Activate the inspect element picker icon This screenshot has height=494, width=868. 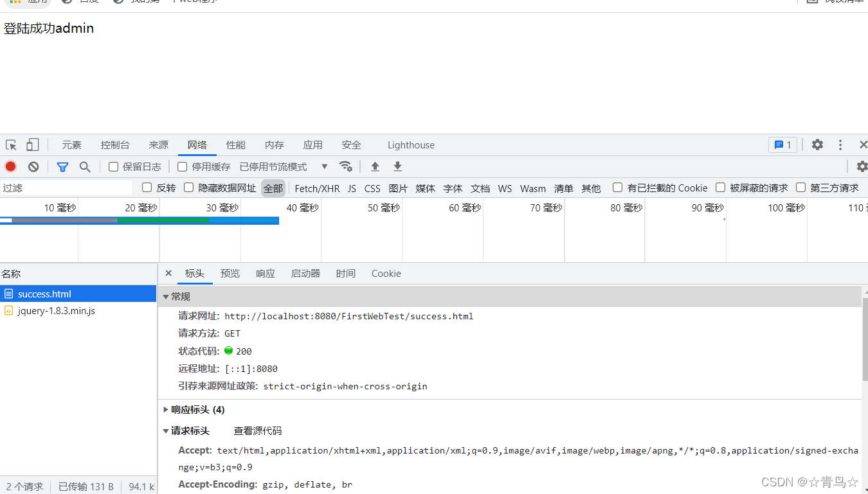pyautogui.click(x=11, y=145)
